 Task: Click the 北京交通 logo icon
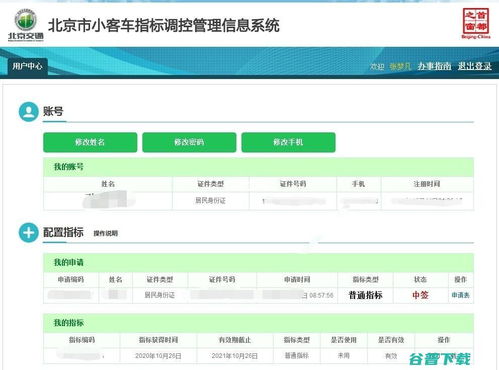pyautogui.click(x=26, y=24)
